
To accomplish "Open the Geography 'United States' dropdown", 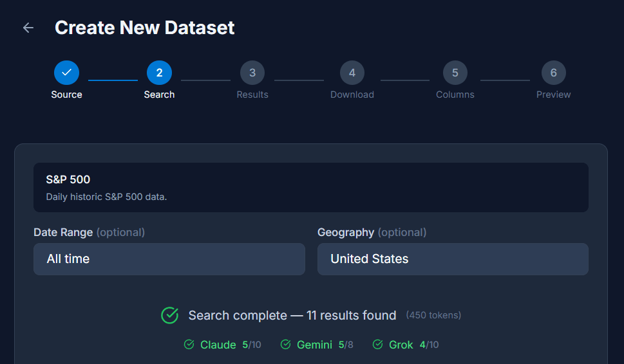I will pos(453,259).
